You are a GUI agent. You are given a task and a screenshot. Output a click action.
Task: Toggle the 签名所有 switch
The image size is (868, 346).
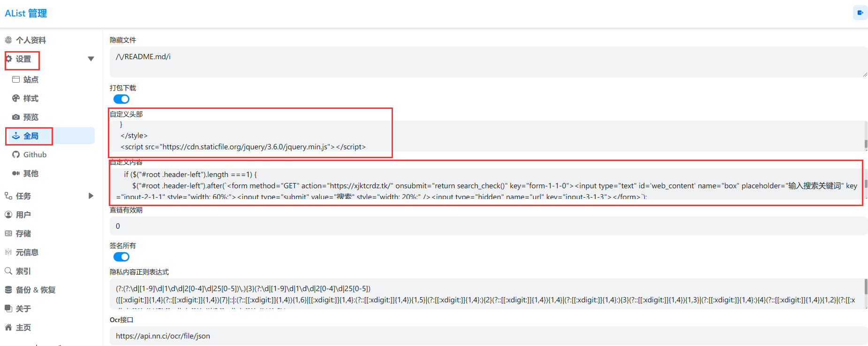[121, 257]
